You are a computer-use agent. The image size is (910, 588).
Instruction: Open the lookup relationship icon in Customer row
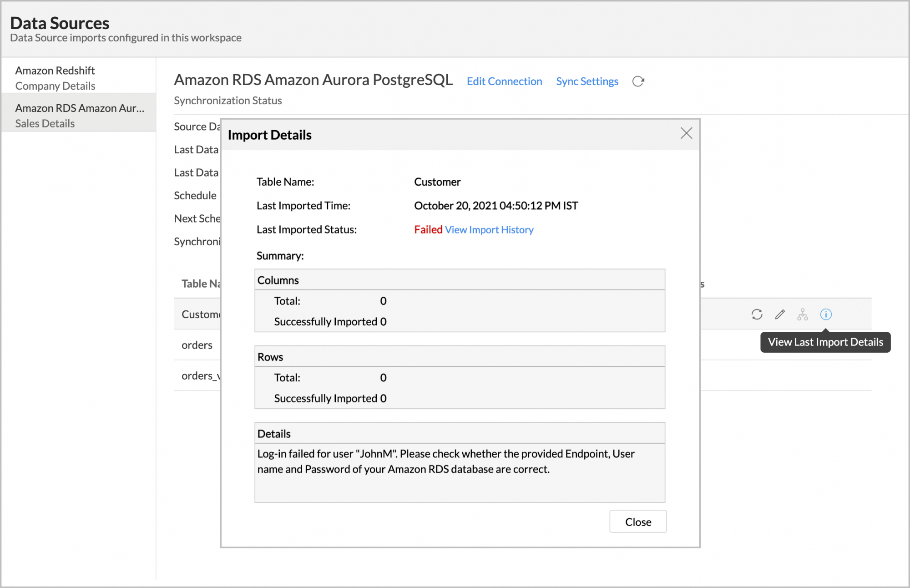803,314
